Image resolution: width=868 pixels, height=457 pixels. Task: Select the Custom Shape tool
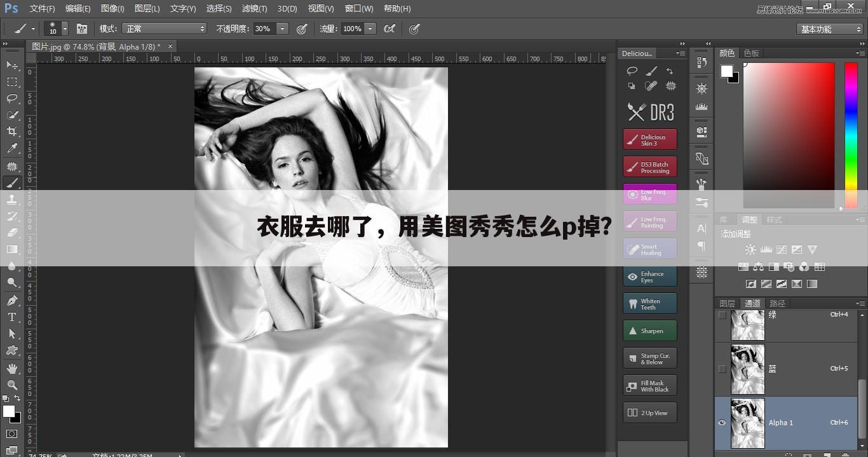[12, 350]
